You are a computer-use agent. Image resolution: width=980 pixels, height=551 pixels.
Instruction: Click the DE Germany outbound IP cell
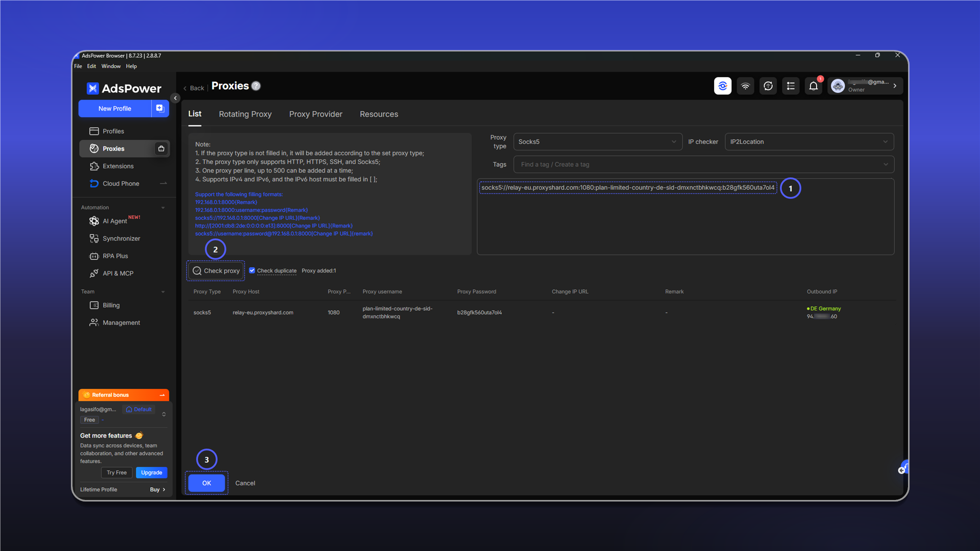pos(823,312)
